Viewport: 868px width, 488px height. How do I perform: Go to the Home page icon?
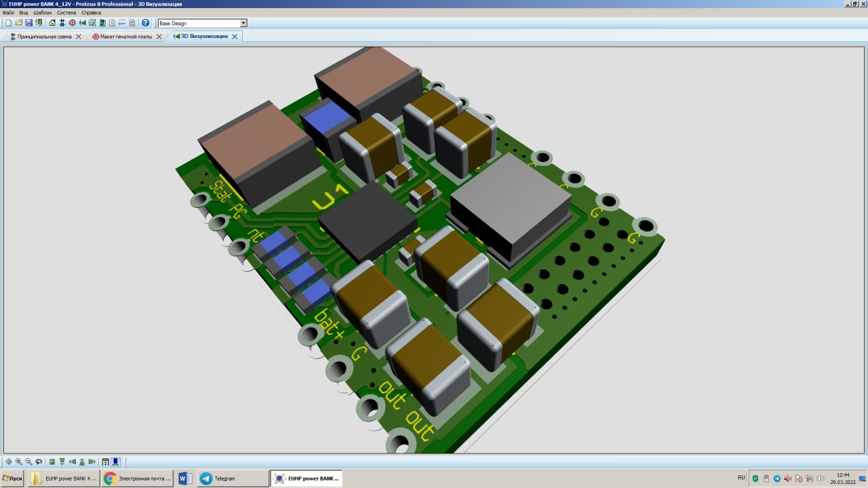[x=52, y=23]
